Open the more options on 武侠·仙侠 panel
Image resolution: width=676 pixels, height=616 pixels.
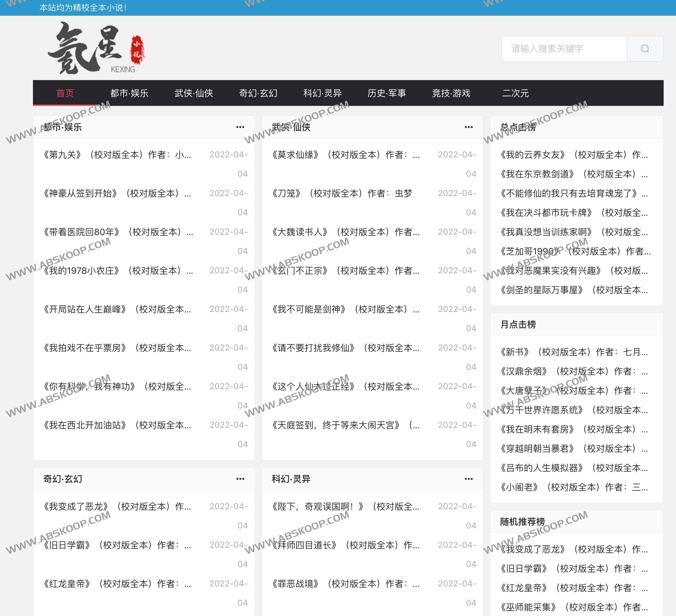coord(469,127)
